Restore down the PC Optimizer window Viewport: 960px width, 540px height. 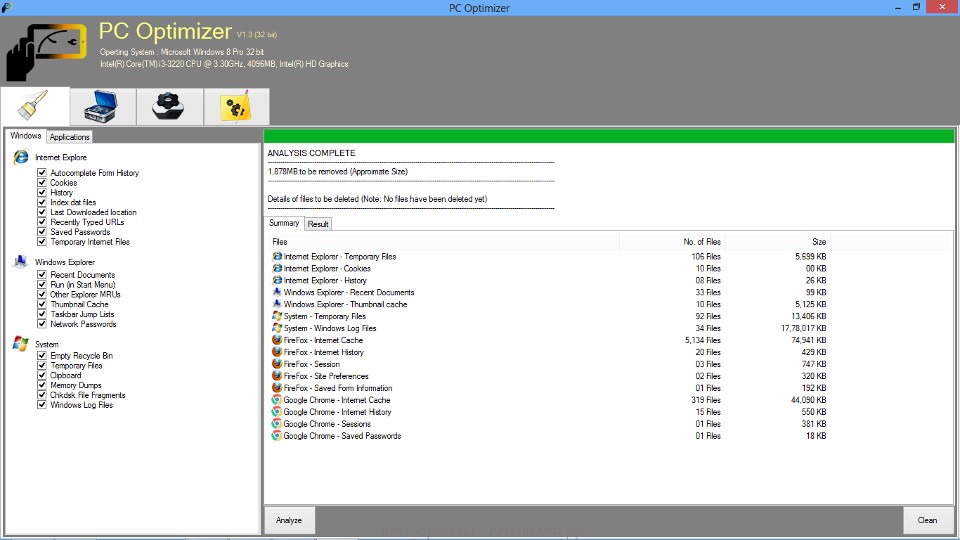916,7
